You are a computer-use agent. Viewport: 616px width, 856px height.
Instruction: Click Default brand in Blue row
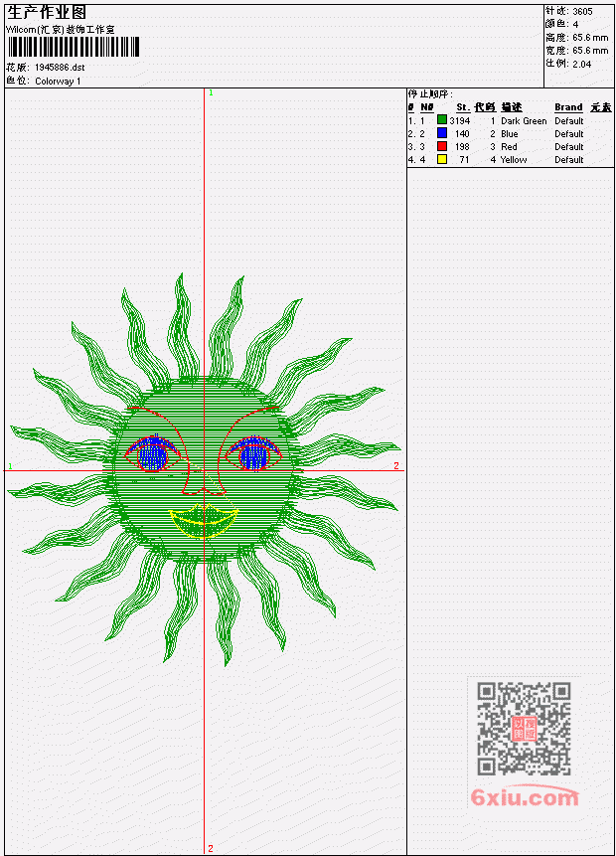tap(568, 134)
